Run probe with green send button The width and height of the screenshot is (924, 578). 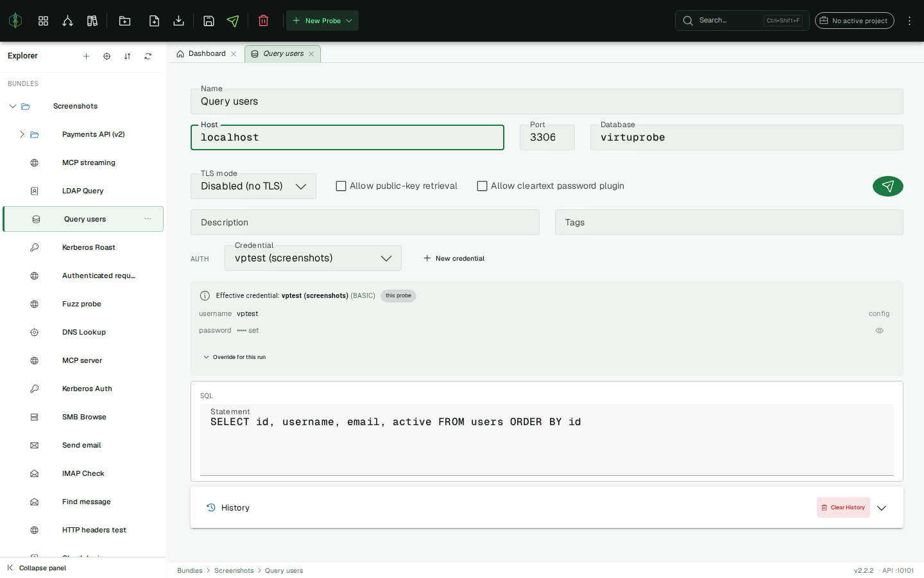tap(888, 186)
